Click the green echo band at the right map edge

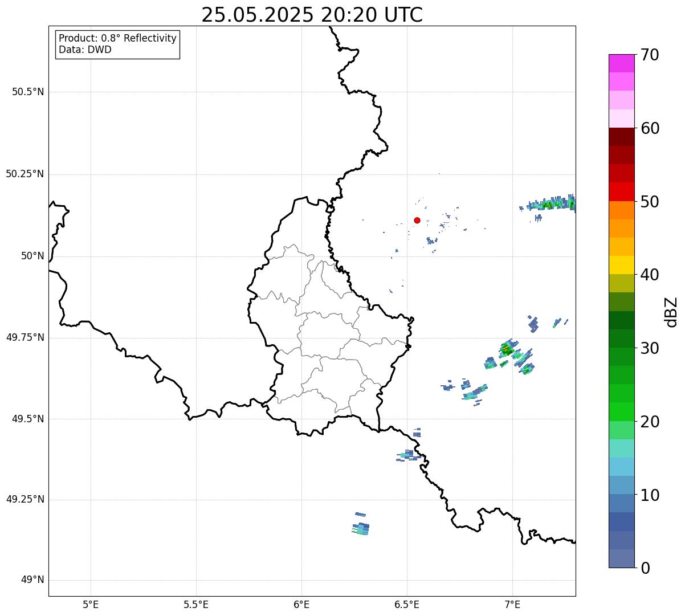[552, 204]
